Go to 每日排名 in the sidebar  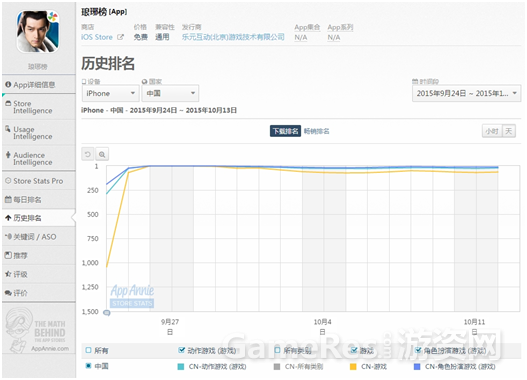38,200
